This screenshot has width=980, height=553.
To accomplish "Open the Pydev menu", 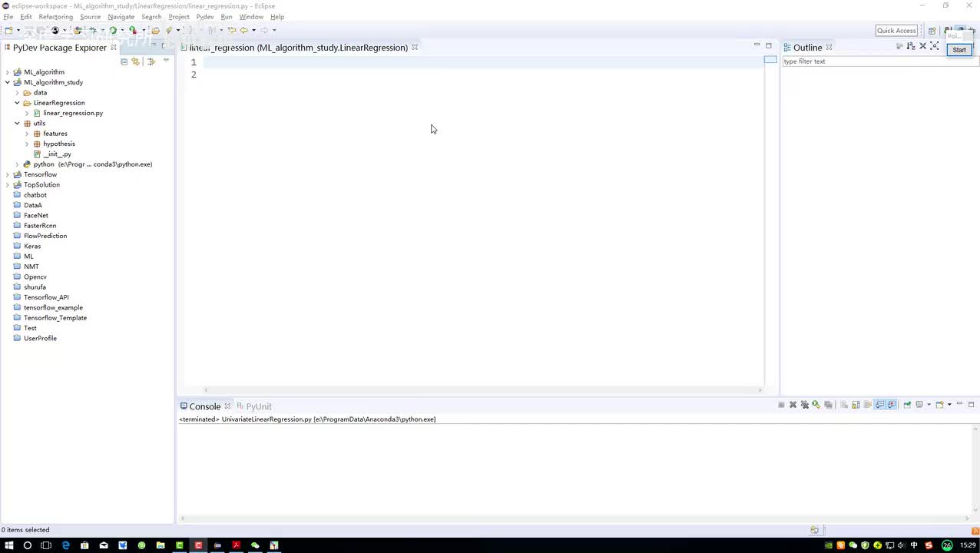I will (204, 17).
